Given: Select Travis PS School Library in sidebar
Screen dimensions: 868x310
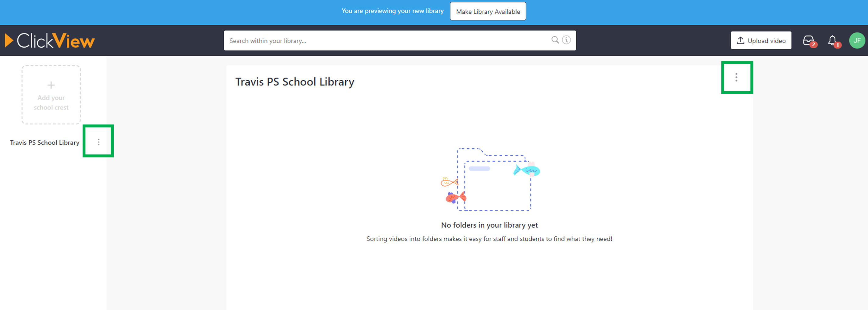Looking at the screenshot, I should tap(44, 142).
